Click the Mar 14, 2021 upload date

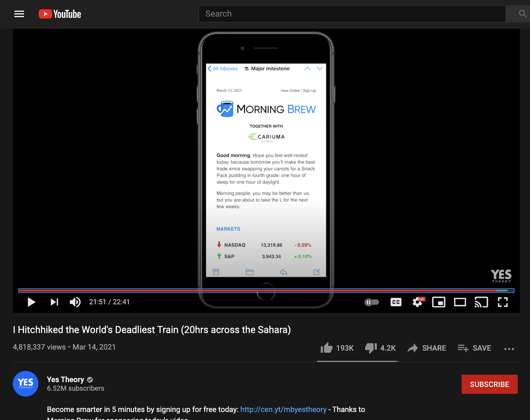coord(94,347)
